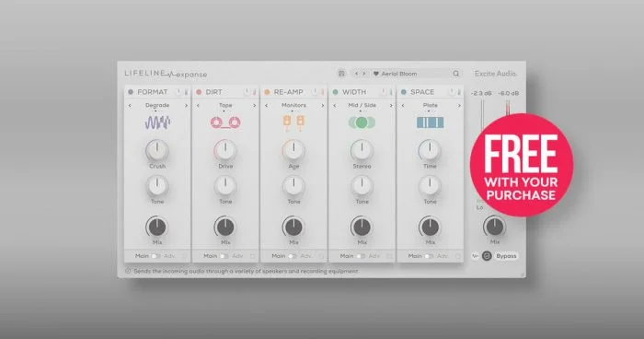Click the small meter icon in DIRT header
This screenshot has height=339, width=644.
[254, 92]
